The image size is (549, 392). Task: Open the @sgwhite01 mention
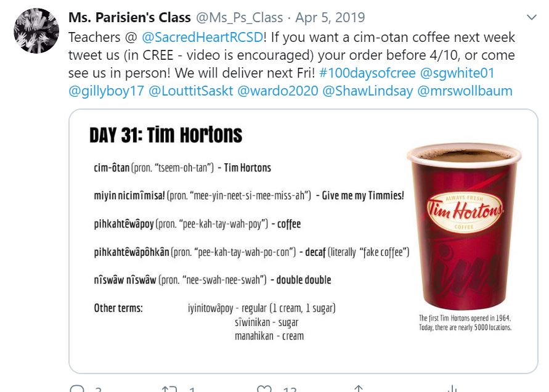[457, 73]
